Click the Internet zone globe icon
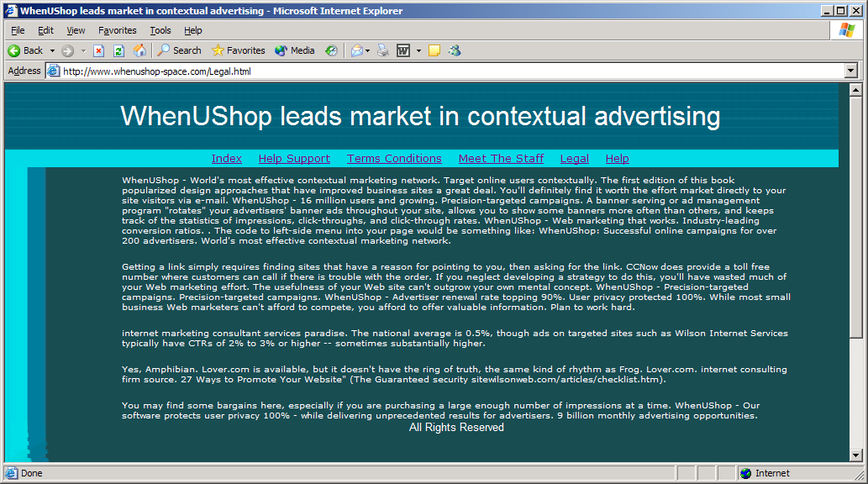 click(x=746, y=473)
